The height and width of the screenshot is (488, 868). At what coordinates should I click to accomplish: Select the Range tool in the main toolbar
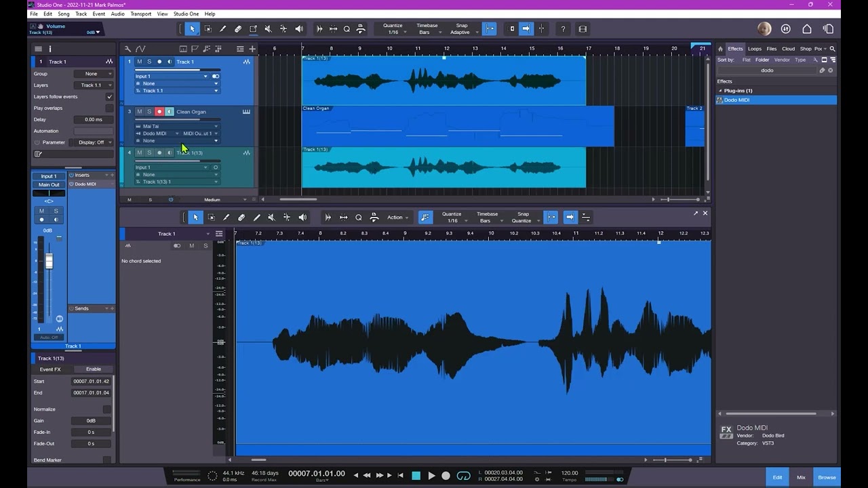tap(208, 29)
